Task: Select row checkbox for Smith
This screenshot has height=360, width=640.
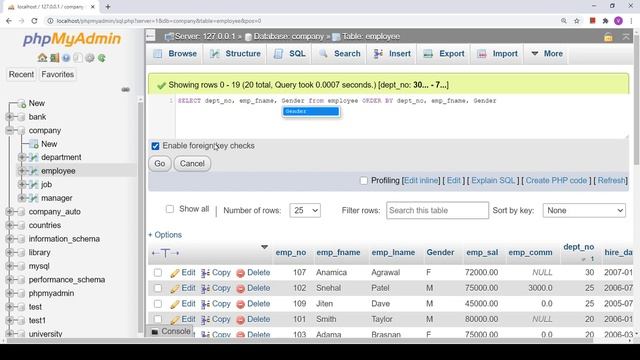Action: click(x=158, y=319)
